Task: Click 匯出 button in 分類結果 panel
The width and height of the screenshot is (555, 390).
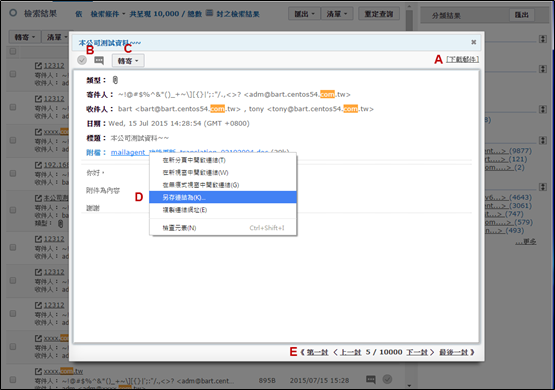Action: pyautogui.click(x=522, y=15)
